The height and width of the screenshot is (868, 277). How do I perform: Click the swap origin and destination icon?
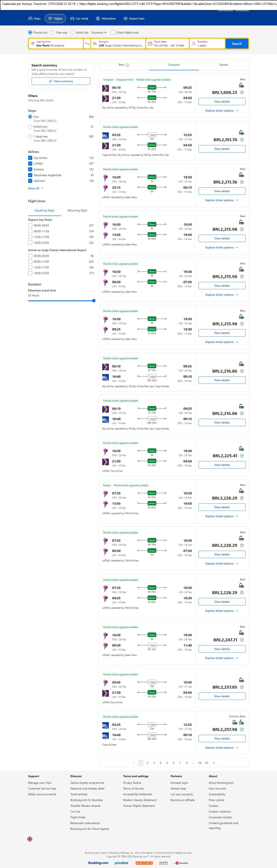click(87, 44)
